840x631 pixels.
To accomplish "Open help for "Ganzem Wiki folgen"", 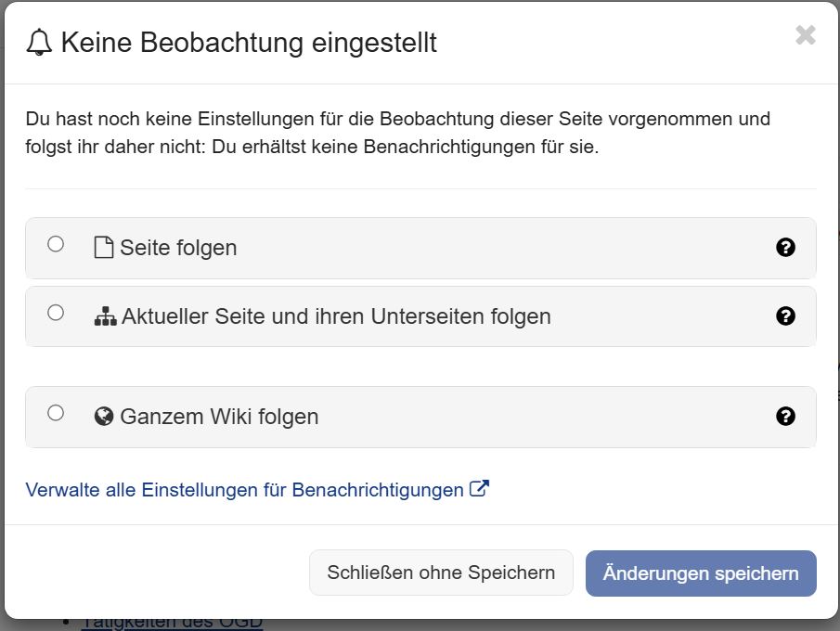I will [785, 417].
